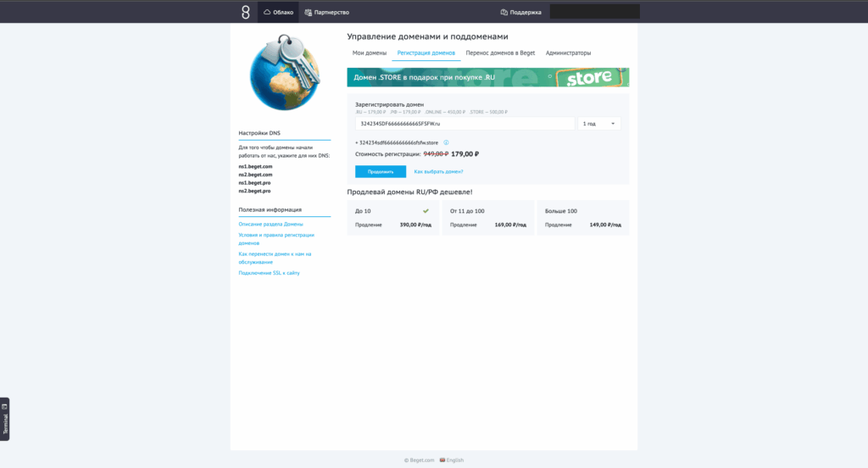Open the '1 год' registration period dropdown
This screenshot has height=468, width=868.
tap(599, 124)
